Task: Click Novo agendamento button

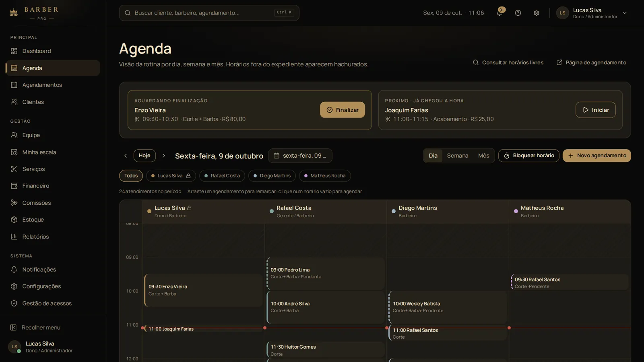Action: click(597, 156)
